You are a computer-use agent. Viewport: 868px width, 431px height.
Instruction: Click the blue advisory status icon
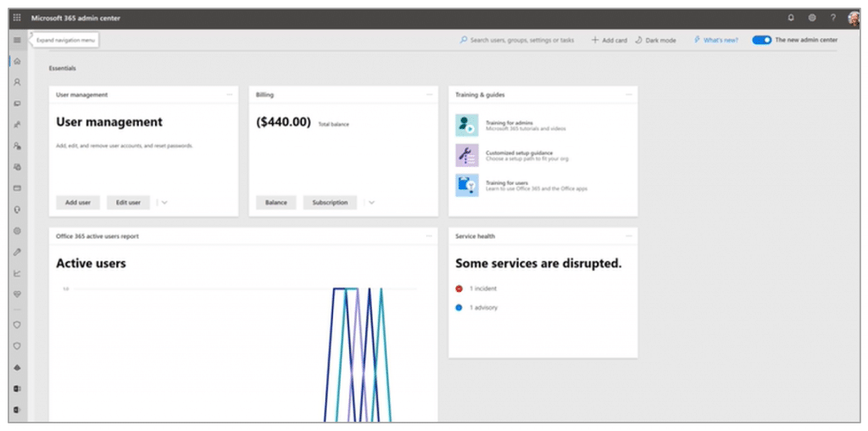(459, 307)
